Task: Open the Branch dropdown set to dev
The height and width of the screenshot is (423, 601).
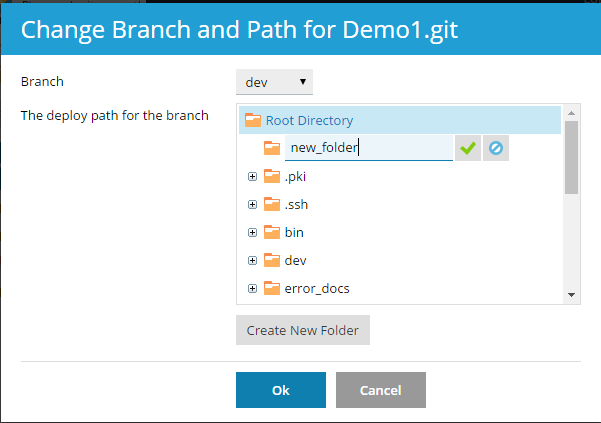Action: pyautogui.click(x=275, y=82)
